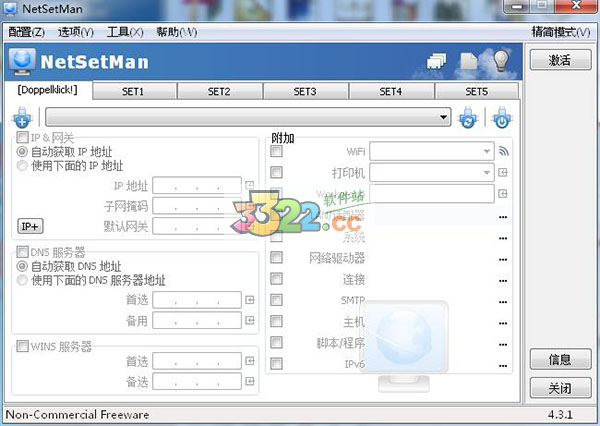Click the refresh icon beside the profile dropdown

click(x=468, y=119)
